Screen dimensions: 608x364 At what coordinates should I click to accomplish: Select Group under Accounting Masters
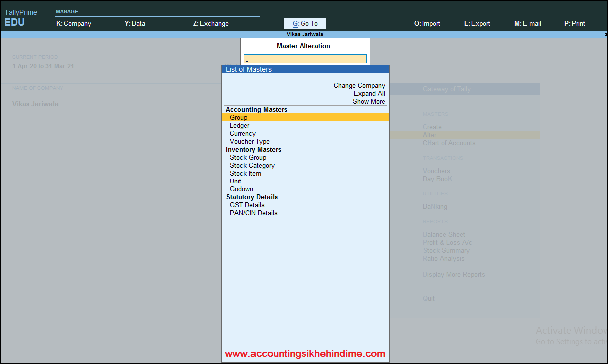coord(305,117)
